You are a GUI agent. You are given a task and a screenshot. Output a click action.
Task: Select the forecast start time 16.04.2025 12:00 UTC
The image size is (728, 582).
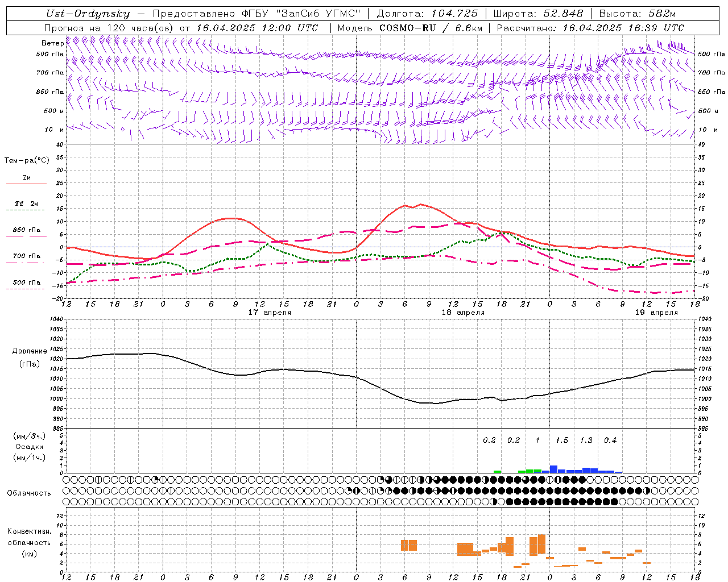[x=257, y=28]
